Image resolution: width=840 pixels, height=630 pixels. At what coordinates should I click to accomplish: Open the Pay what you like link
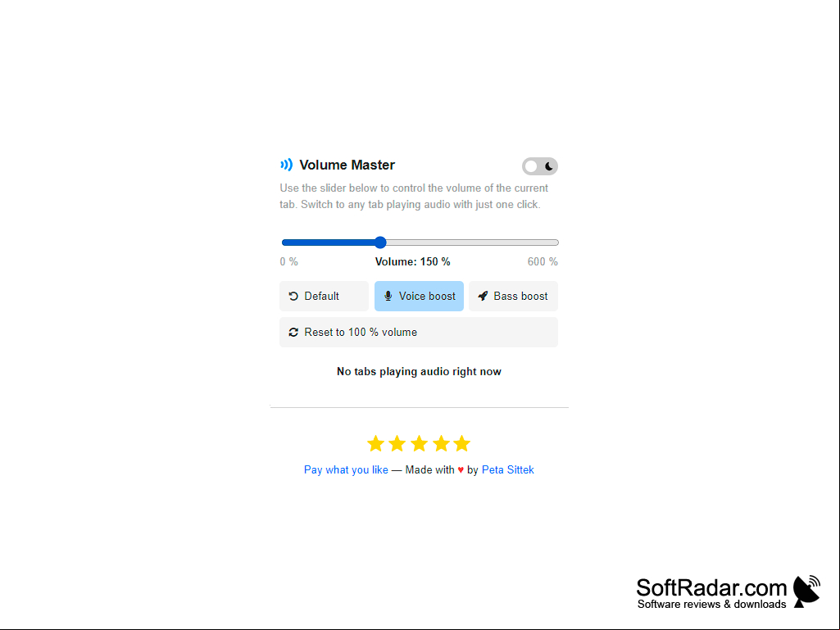(x=346, y=469)
